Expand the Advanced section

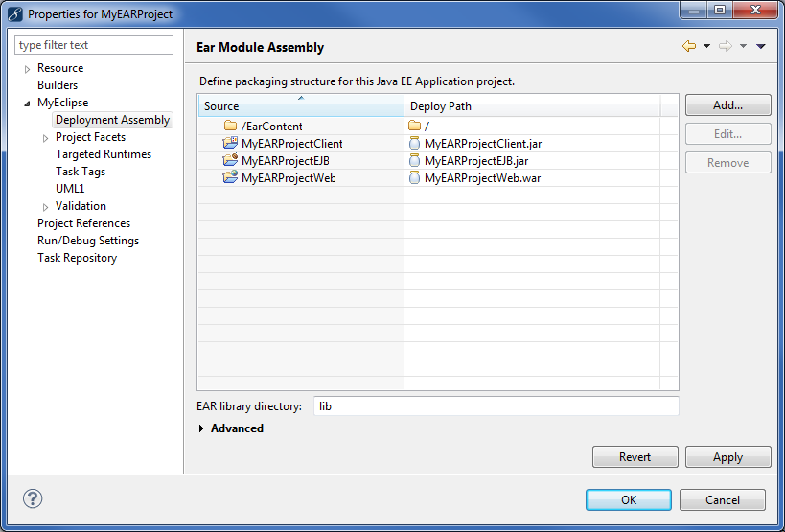tap(201, 428)
